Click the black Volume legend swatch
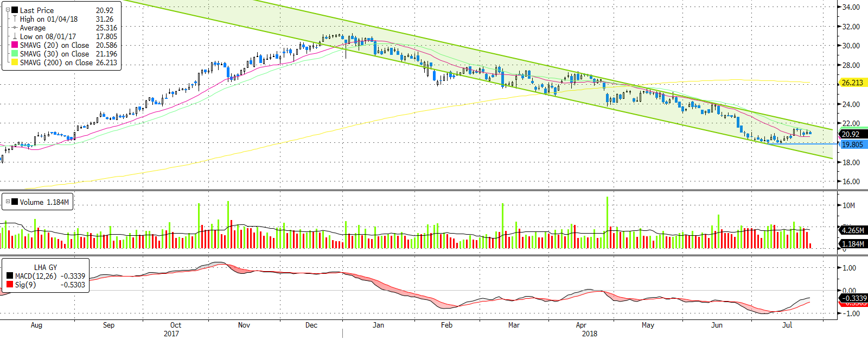 [x=15, y=202]
